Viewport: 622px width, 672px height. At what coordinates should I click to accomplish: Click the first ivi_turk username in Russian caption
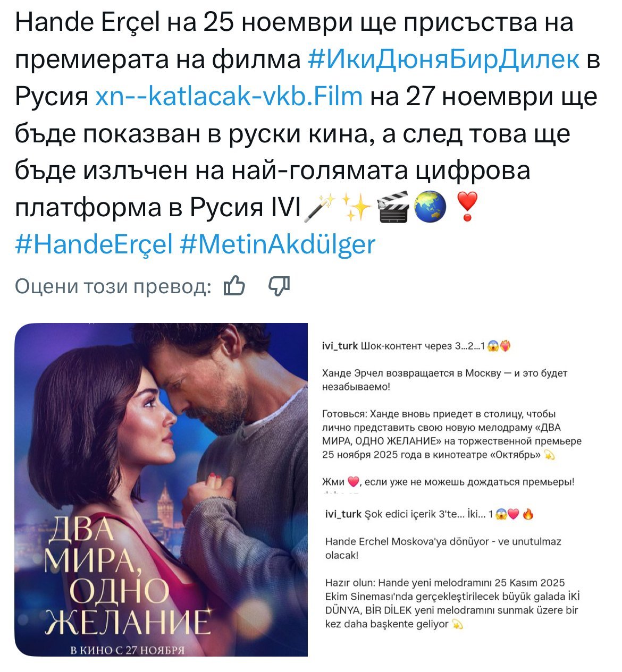(x=340, y=346)
